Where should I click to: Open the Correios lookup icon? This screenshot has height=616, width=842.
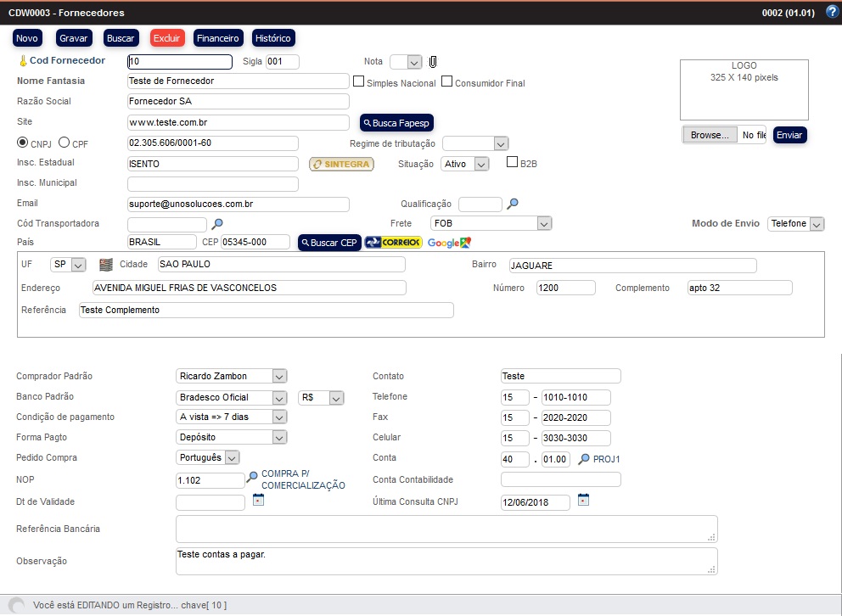click(393, 243)
